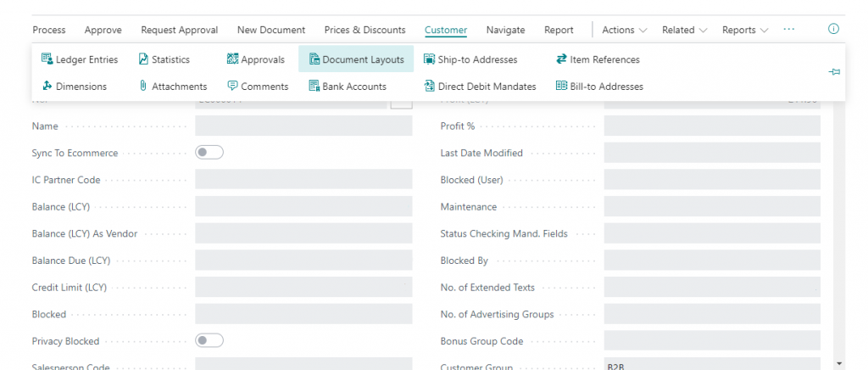This screenshot has width=868, height=370.
Task: Click the Bank Accounts icon
Action: click(x=314, y=87)
